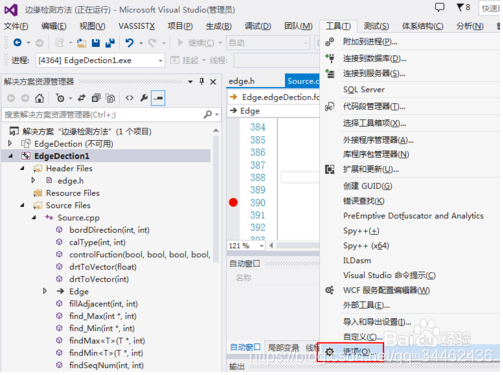This screenshot has width=503, height=375.
Task: Collapse the EdgeDection1 project node
Action: (x=11, y=156)
